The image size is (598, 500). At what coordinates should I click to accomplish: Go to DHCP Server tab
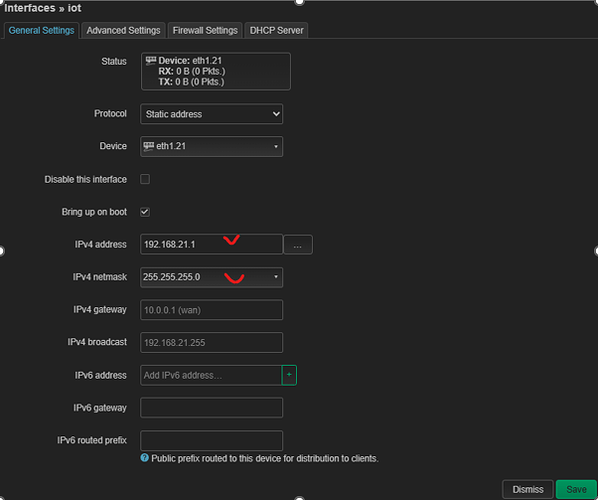coord(276,31)
